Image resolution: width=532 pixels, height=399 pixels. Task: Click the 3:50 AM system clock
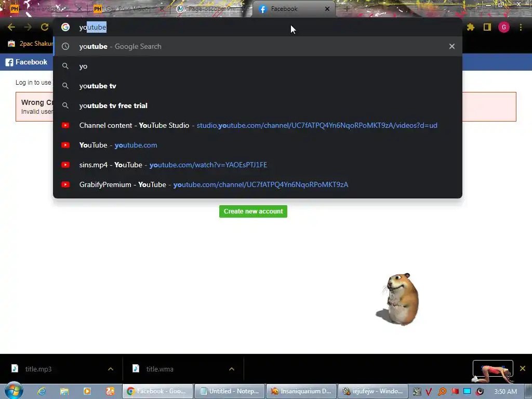point(506,392)
